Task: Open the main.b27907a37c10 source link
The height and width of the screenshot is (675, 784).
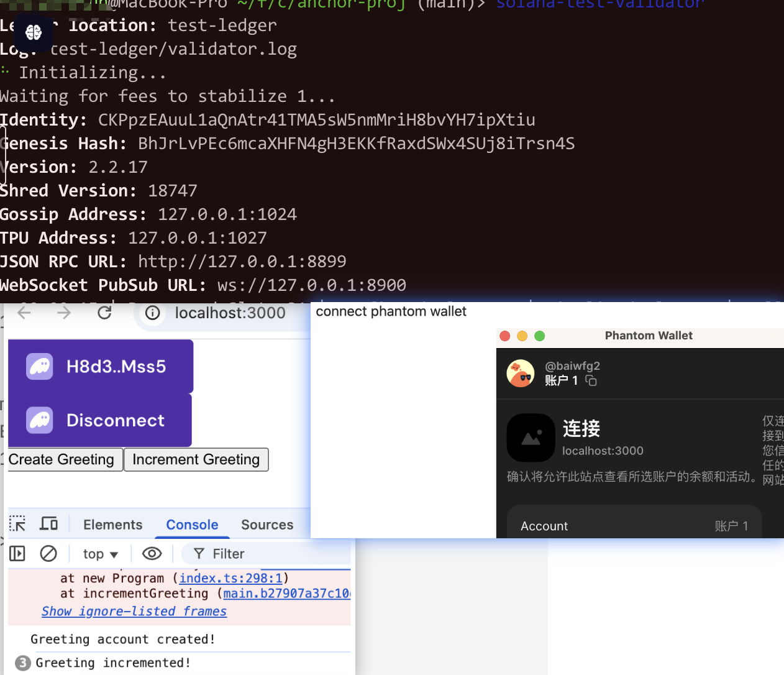Action: click(x=286, y=594)
